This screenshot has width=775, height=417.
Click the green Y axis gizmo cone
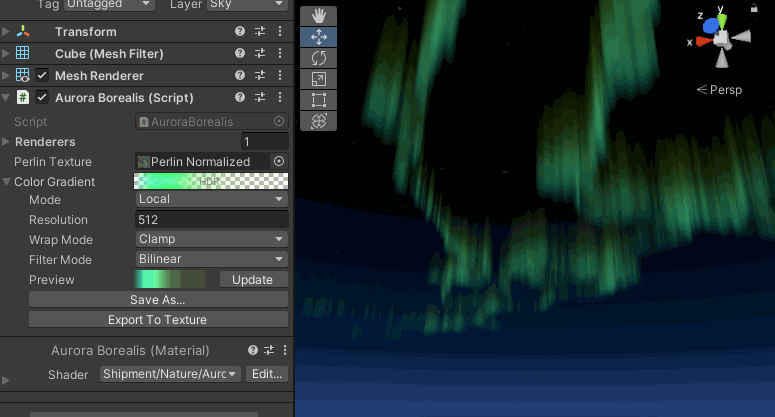[x=722, y=21]
